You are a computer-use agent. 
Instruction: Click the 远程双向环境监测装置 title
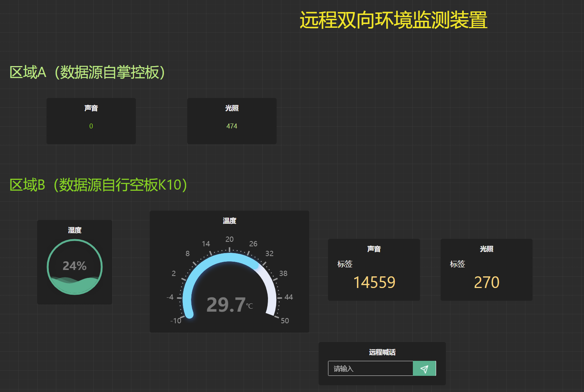393,20
